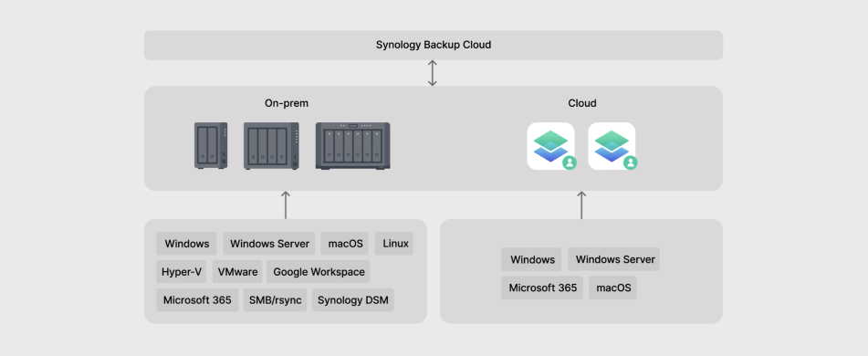The height and width of the screenshot is (356, 868).
Task: Click the On-prem heading label
Action: point(287,103)
